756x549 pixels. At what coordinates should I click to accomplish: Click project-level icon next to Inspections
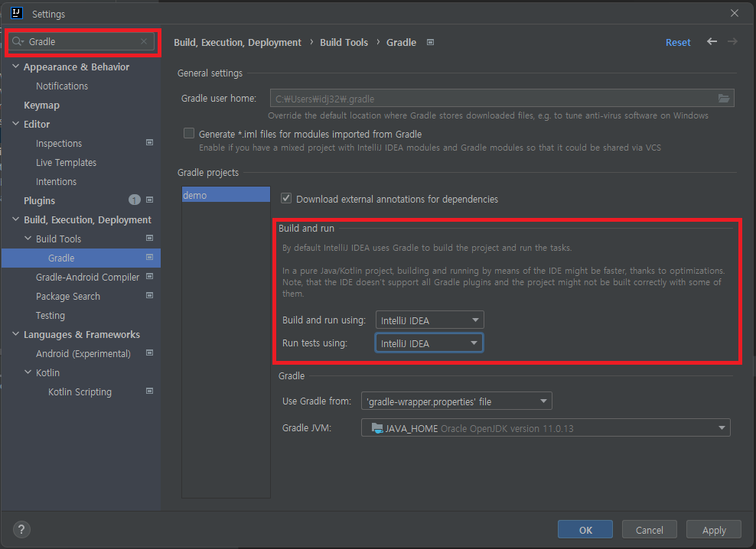pyautogui.click(x=149, y=143)
